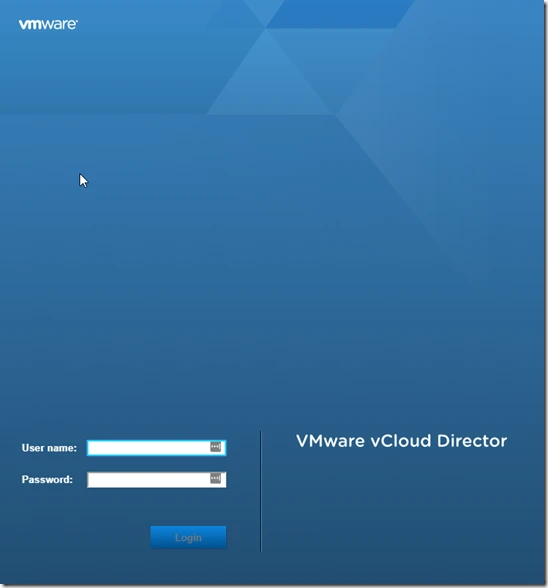
Task: Click the word "Director" in the title
Action: point(472,441)
